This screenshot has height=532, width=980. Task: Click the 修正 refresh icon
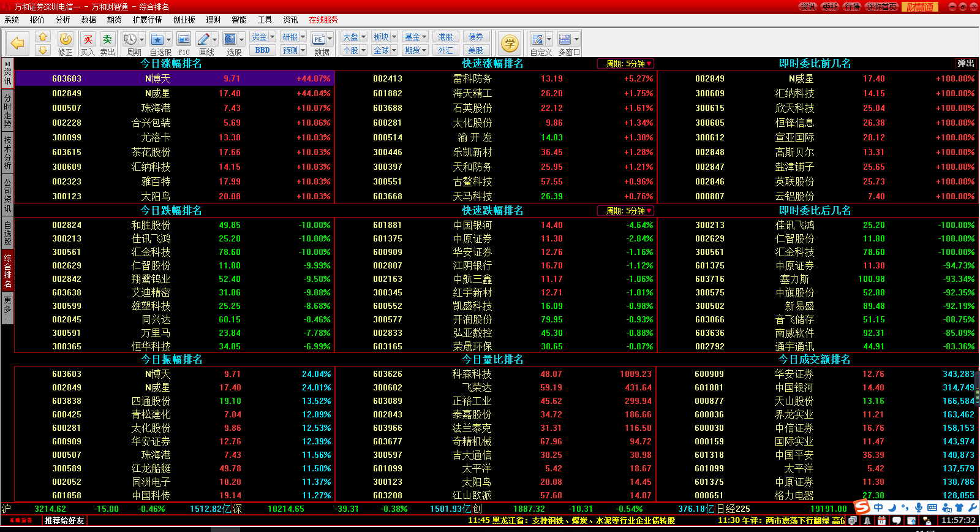(x=66, y=43)
